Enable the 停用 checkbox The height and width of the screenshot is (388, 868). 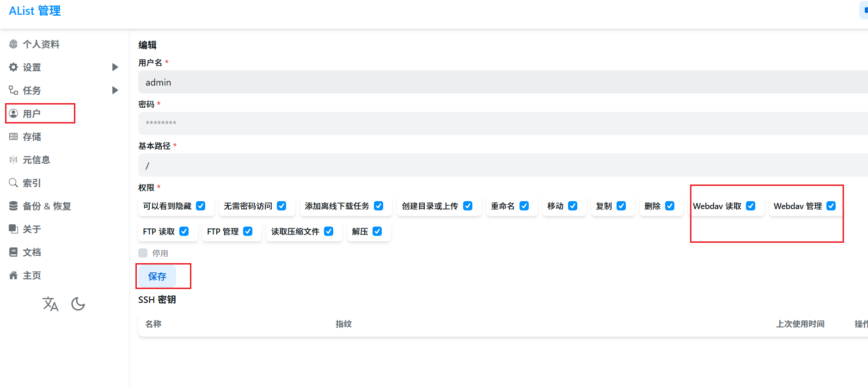143,253
